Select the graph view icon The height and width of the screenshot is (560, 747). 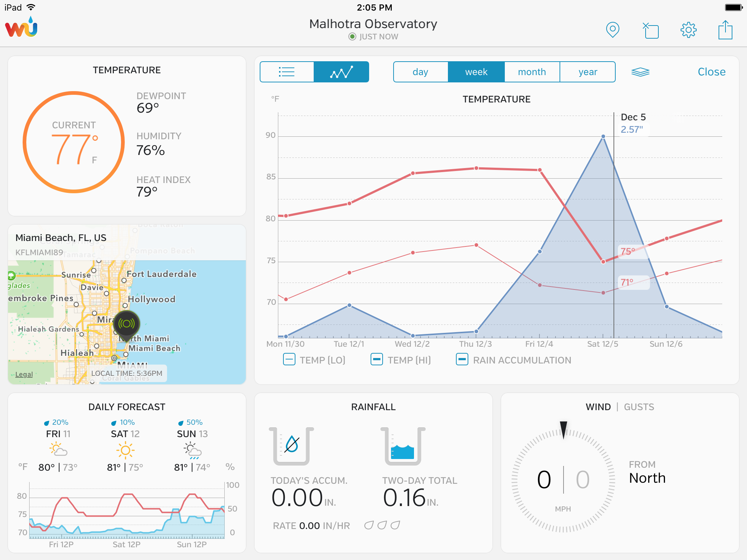coord(341,72)
